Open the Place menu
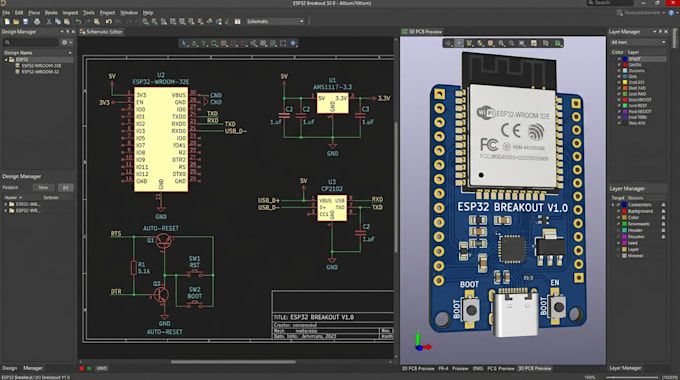Screen dimensions: 680x380 pyautogui.click(x=34, y=13)
